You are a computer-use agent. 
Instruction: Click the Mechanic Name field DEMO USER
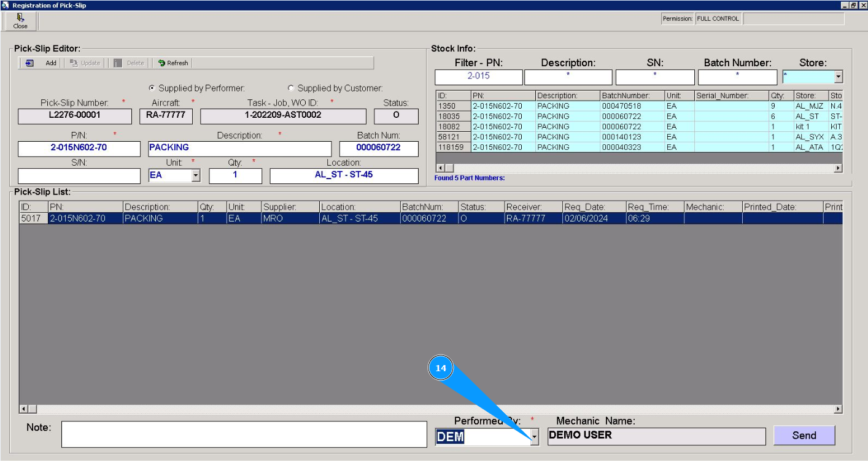pyautogui.click(x=657, y=436)
